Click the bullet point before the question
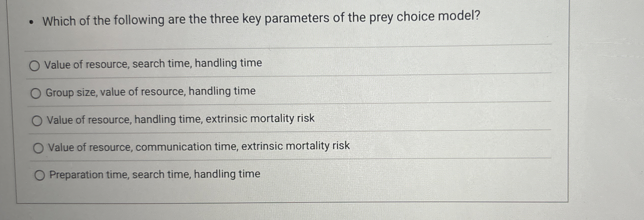644x220 pixels. click(x=31, y=23)
